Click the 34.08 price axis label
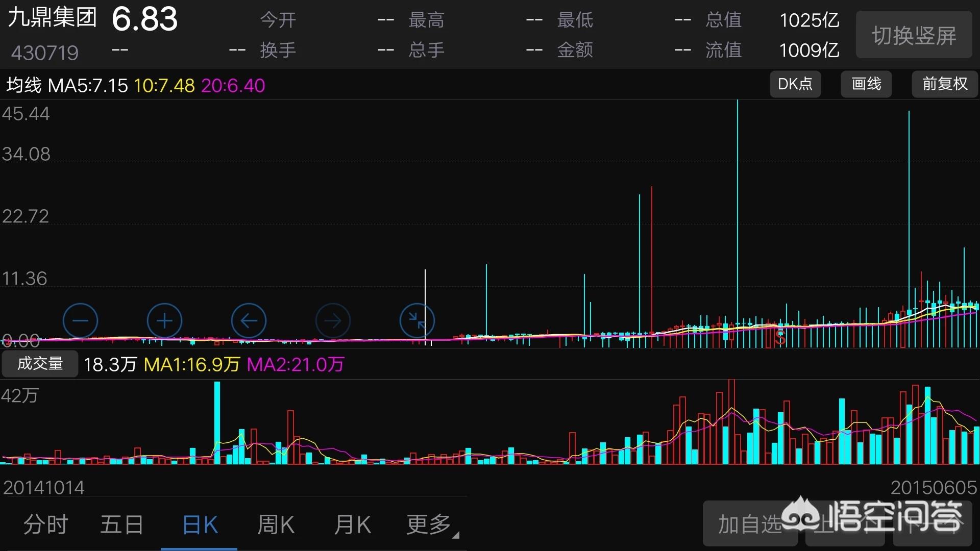 (x=26, y=154)
